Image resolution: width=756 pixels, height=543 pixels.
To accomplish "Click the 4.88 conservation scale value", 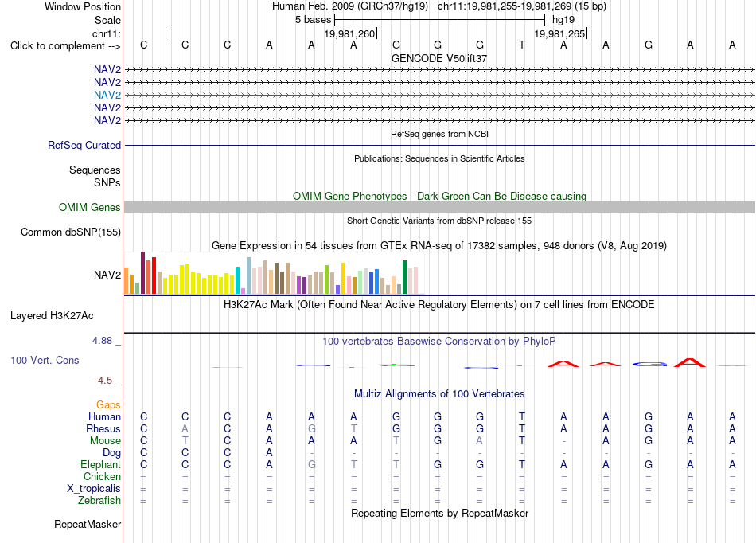I will pyautogui.click(x=102, y=341).
